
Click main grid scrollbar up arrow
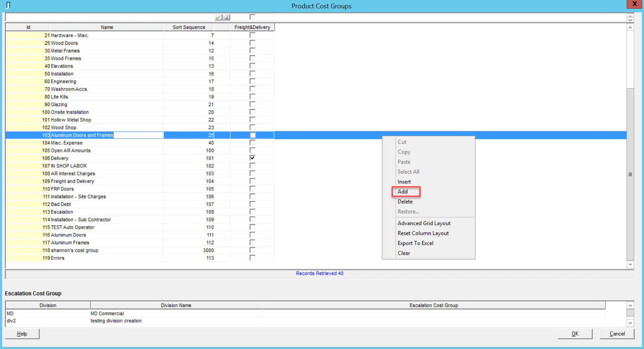pyautogui.click(x=630, y=27)
